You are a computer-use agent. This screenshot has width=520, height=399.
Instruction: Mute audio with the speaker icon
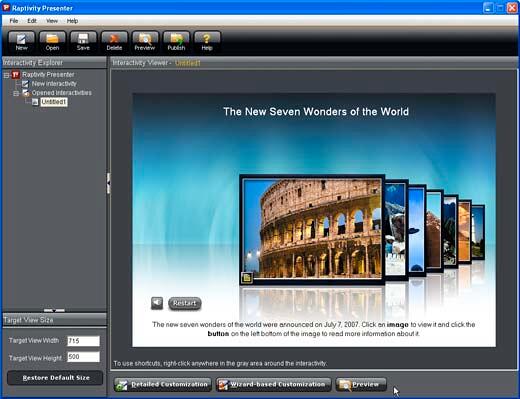pos(157,303)
